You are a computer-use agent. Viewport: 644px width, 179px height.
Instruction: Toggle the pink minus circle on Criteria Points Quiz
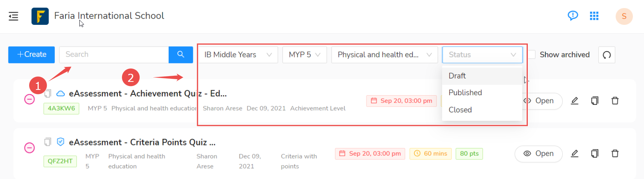tap(30, 148)
